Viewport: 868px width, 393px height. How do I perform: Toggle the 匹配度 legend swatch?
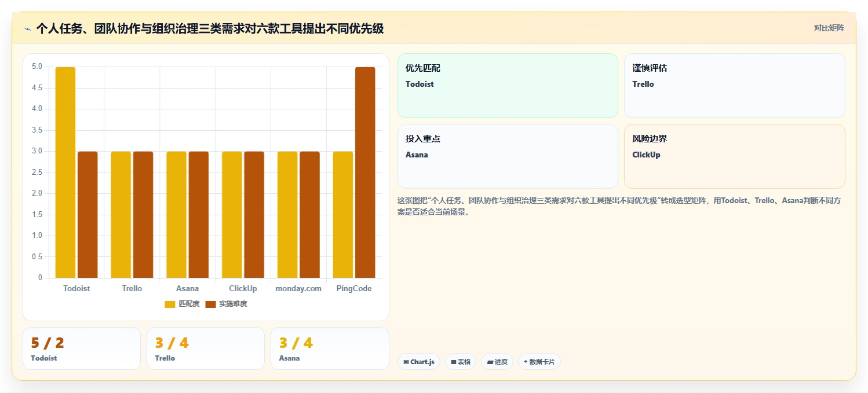pos(170,304)
